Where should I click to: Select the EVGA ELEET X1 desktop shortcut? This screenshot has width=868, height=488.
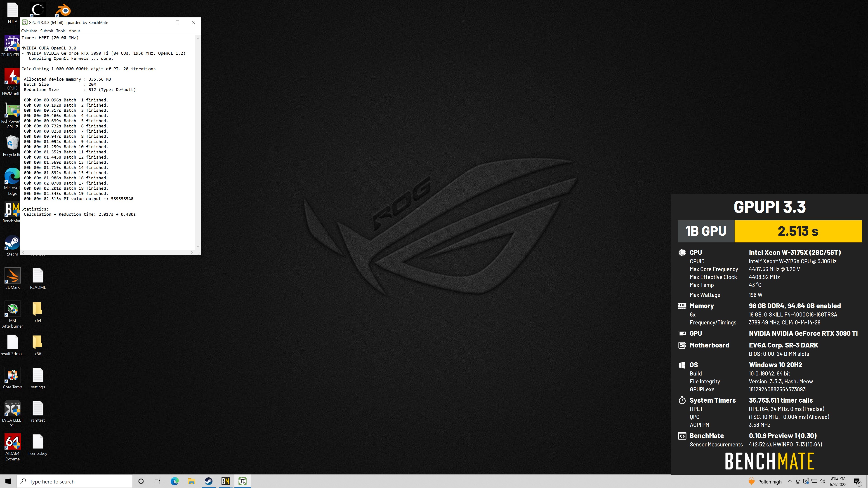(12, 414)
